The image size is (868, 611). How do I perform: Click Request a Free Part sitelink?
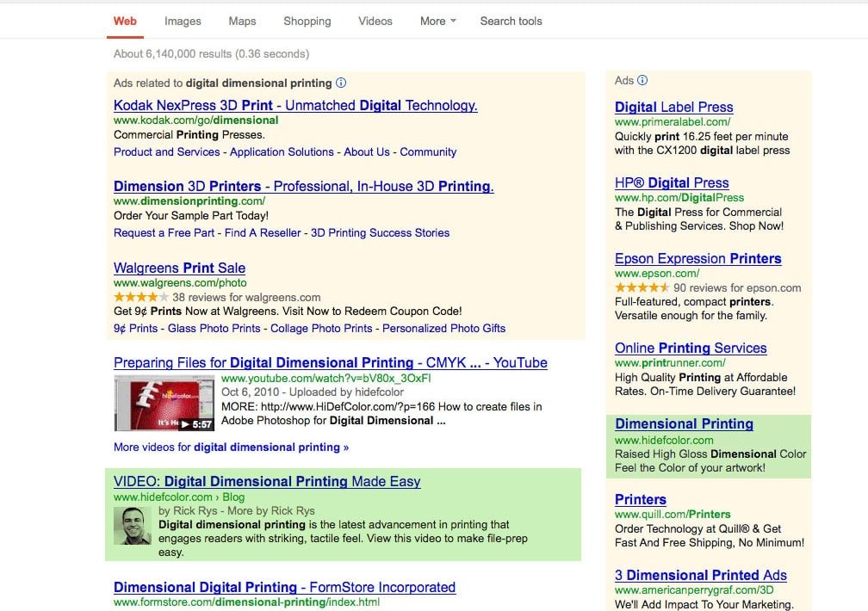[164, 232]
